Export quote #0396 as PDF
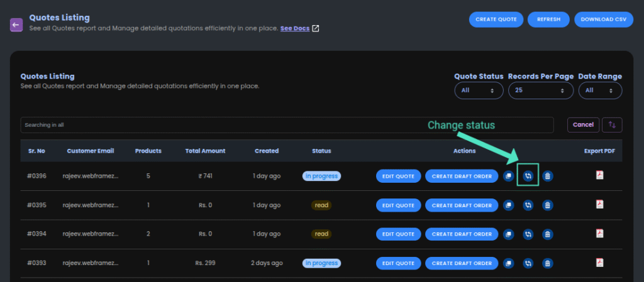This screenshot has height=282, width=644. tap(599, 175)
